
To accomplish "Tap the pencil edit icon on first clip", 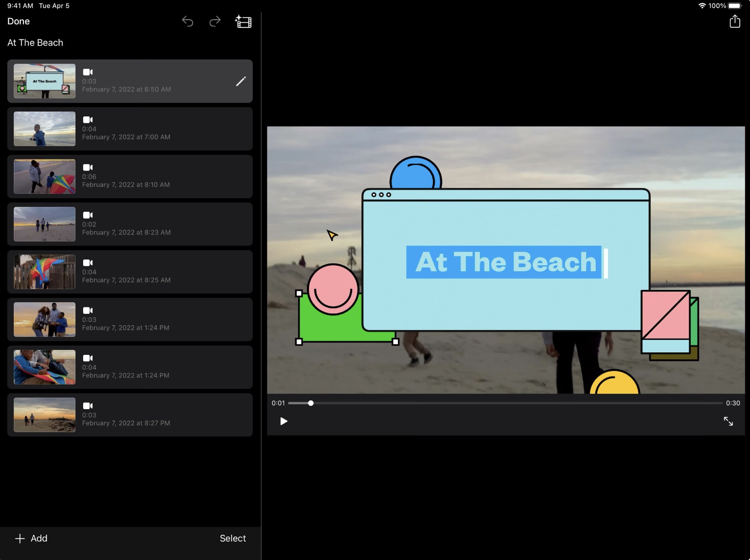I will [241, 82].
